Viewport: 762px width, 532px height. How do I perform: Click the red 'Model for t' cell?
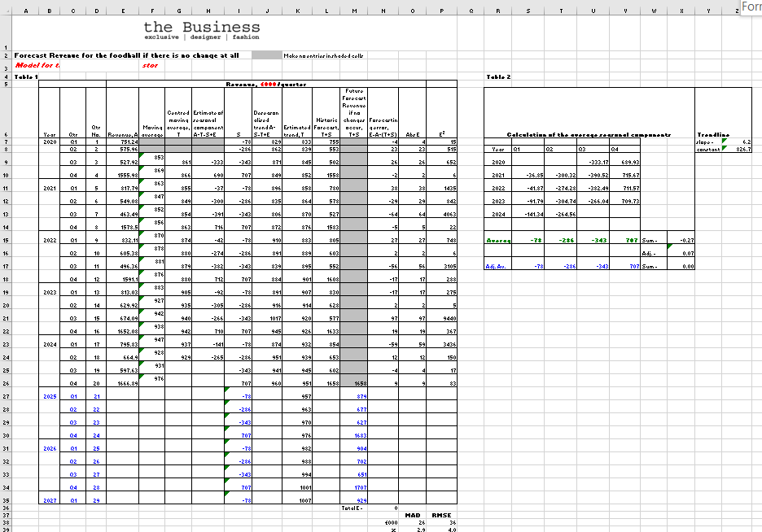point(37,65)
